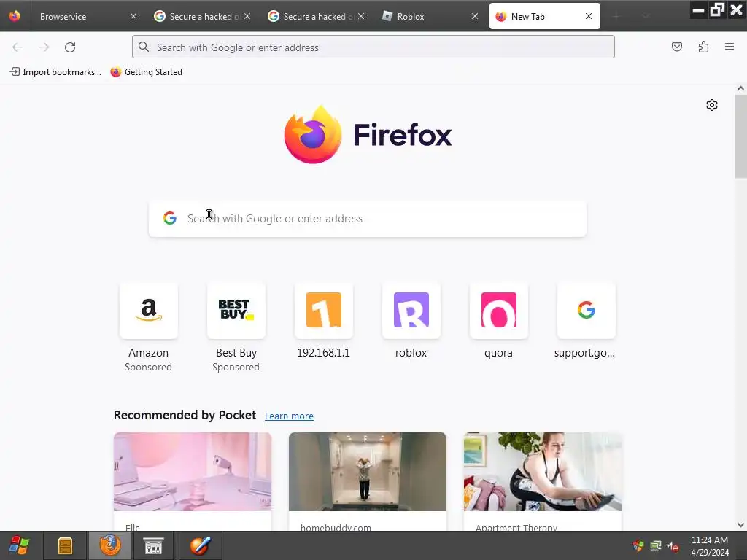Switch to the second Secure a hacked tab

click(x=317, y=16)
